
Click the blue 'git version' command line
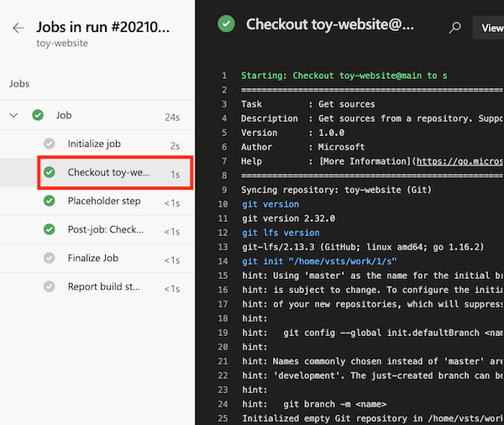270,204
